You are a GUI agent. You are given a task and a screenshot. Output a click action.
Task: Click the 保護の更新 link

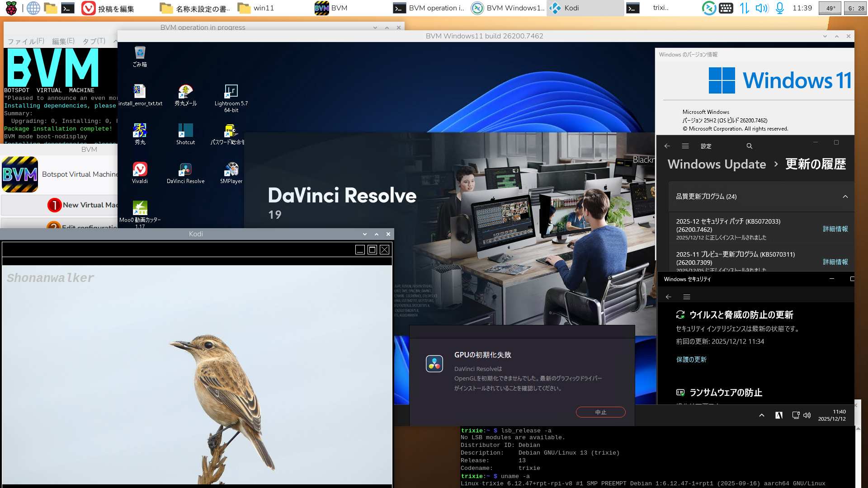[x=691, y=360]
